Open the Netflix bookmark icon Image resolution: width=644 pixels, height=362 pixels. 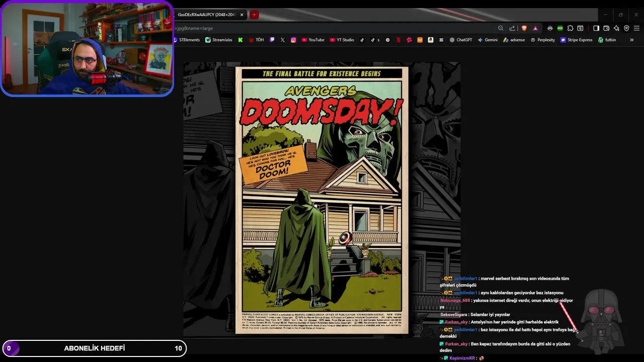click(398, 40)
